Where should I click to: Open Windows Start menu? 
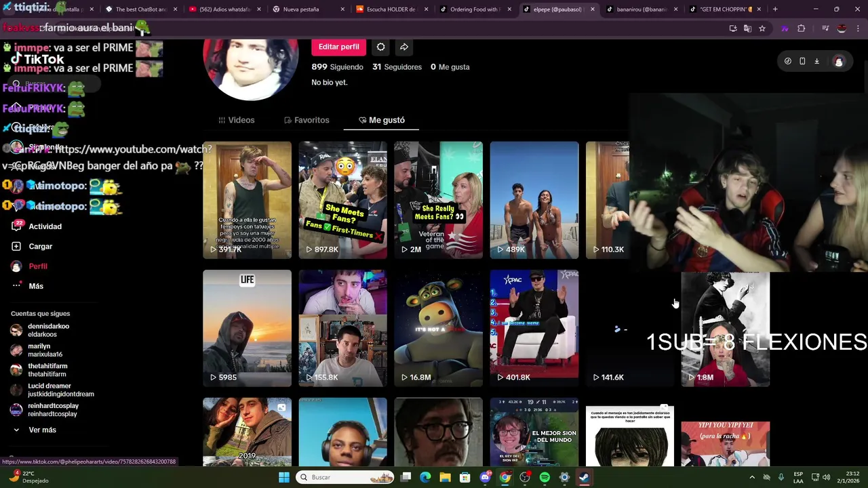(x=284, y=477)
